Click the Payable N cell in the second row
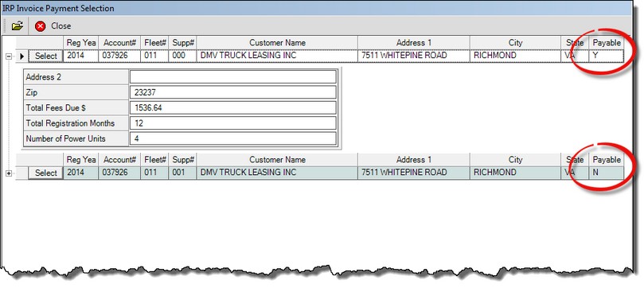This screenshot has width=644, height=288. point(607,173)
